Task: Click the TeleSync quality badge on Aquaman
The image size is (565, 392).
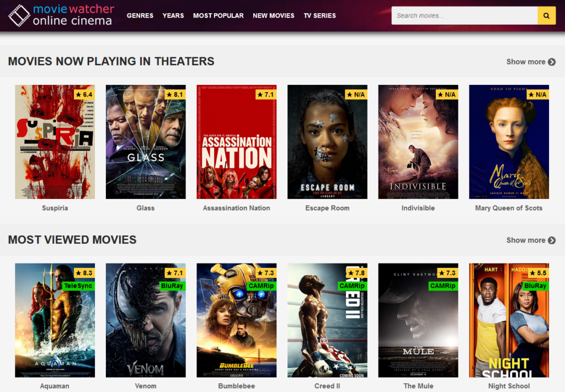Action: tap(78, 286)
